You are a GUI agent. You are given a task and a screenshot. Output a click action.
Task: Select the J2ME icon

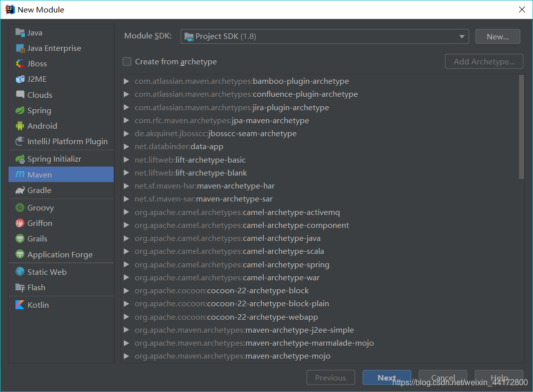(x=20, y=79)
